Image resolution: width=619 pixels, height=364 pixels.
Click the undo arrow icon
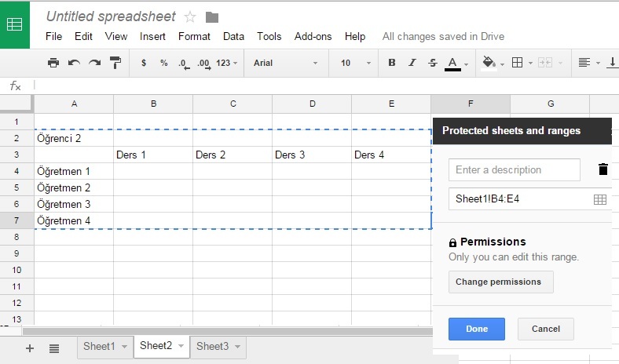74,63
